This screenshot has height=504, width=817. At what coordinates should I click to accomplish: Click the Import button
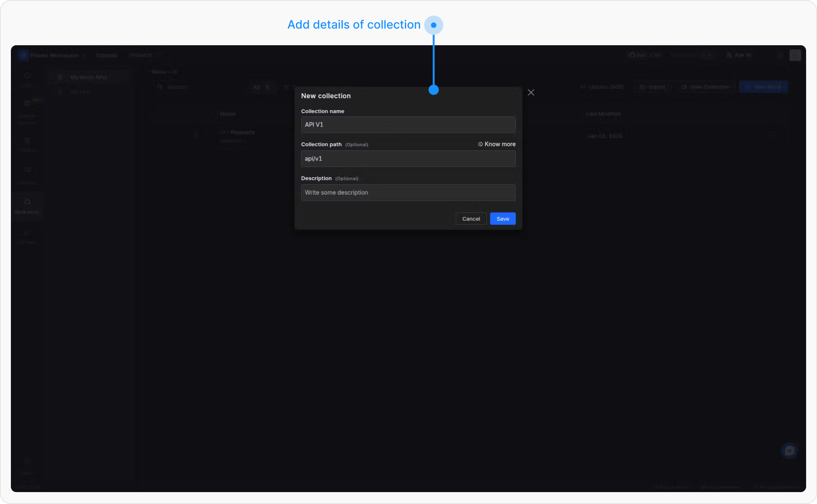(653, 87)
